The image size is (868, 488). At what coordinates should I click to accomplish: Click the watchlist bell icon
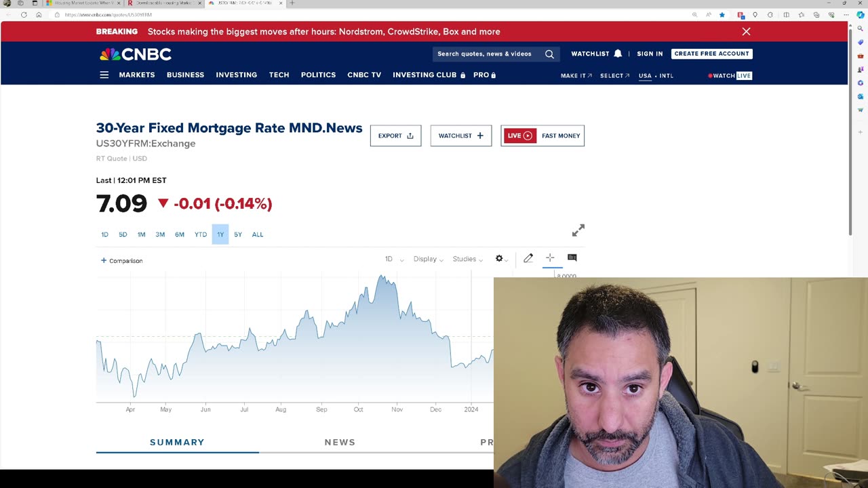618,54
